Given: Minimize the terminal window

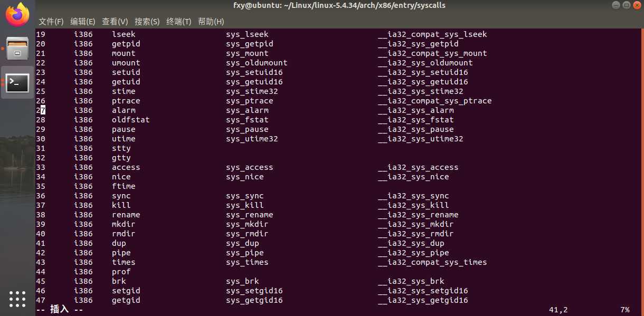Looking at the screenshot, I should click(615, 5).
